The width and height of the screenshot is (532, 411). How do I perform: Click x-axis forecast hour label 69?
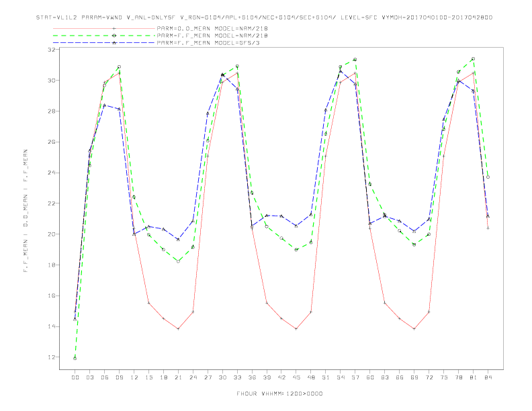click(x=414, y=377)
